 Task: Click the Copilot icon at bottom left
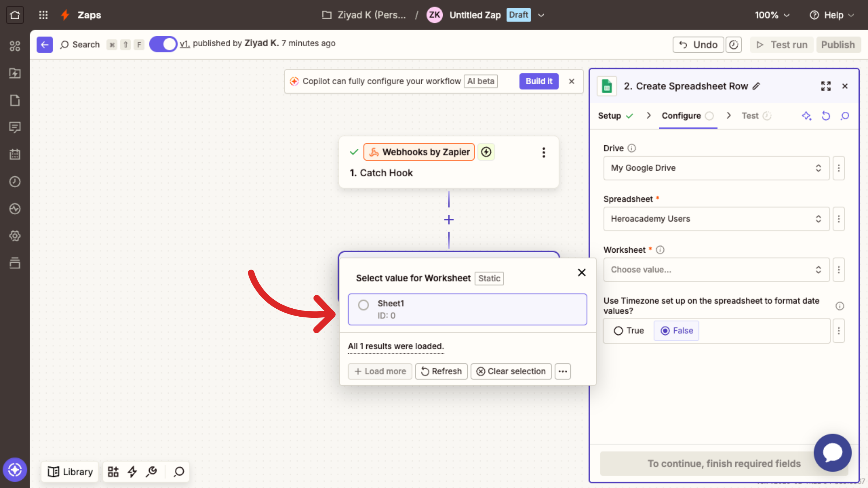coord(15,470)
